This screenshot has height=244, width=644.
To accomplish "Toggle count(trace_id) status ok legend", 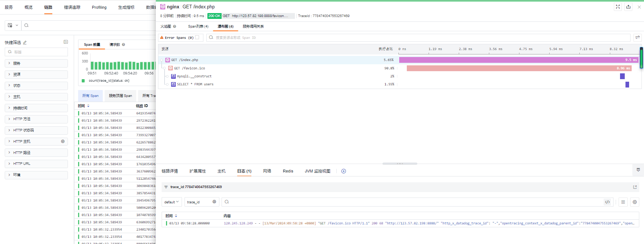I will coord(106,81).
